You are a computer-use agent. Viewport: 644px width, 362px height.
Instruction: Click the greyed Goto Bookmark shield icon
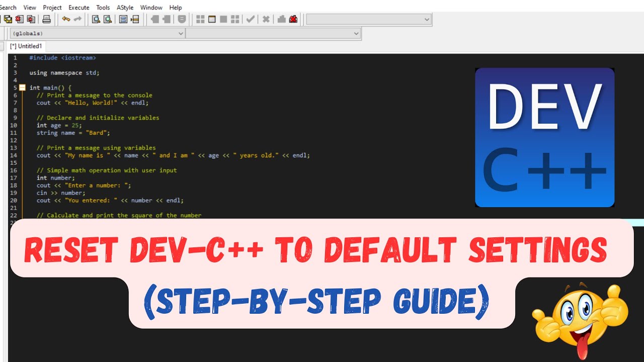[x=182, y=19]
